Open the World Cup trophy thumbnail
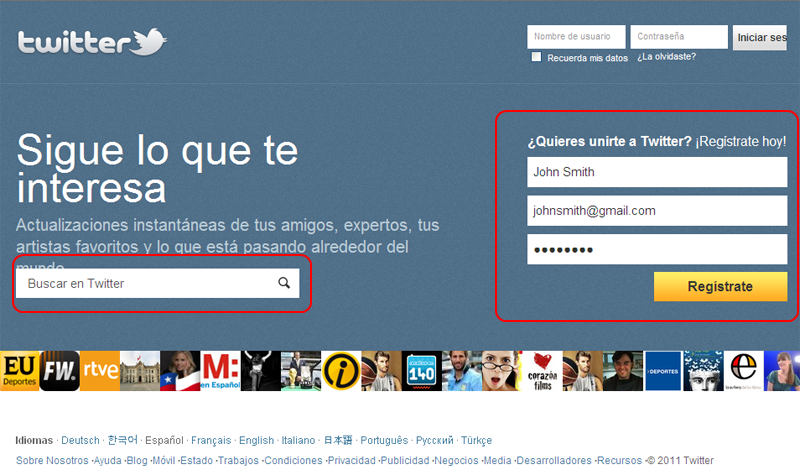 point(301,371)
